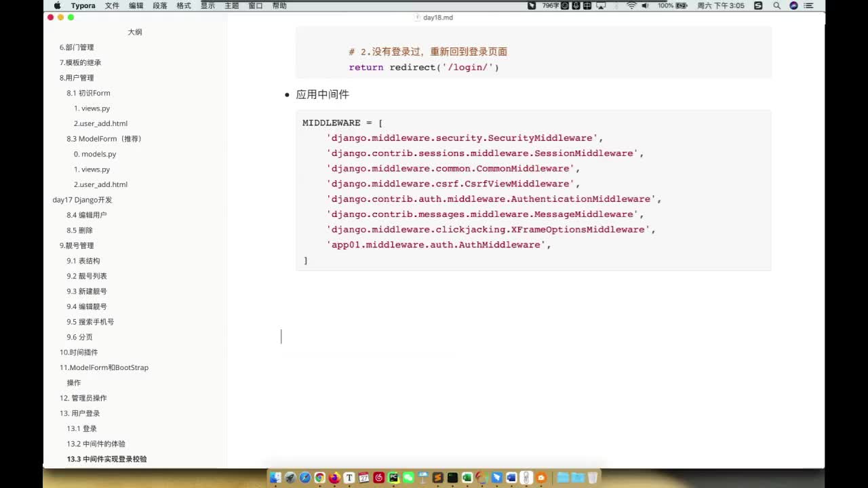This screenshot has height=488, width=868.
Task: Go to 8.用户管理 in outline
Action: coord(77,78)
